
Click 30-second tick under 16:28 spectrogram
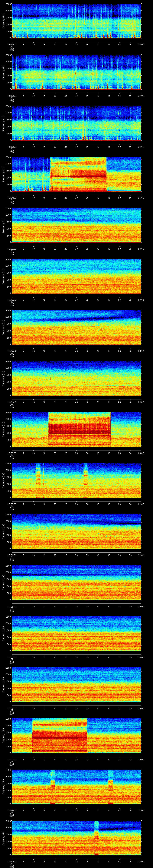click(76, 402)
